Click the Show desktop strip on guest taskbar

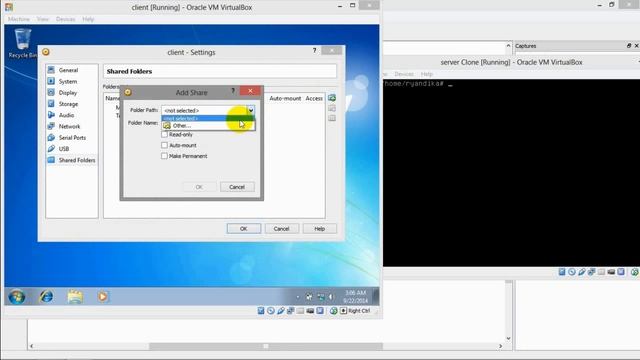(376, 297)
